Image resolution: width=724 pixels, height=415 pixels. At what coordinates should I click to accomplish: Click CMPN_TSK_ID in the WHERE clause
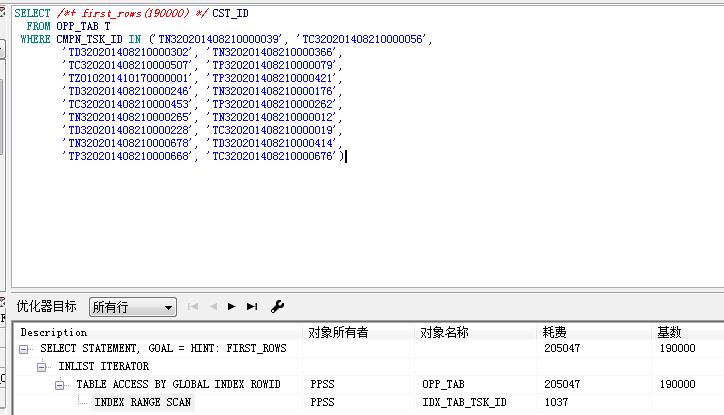(x=89, y=39)
